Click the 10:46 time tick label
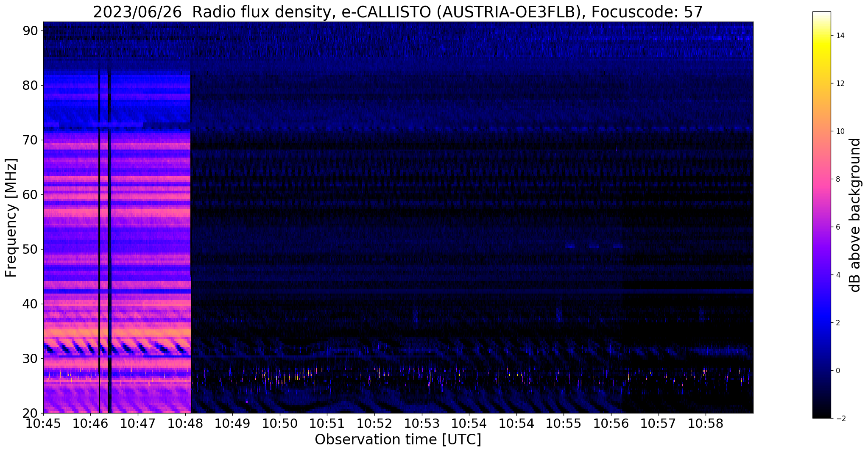Viewport: 868px width, 452px height. (91, 424)
